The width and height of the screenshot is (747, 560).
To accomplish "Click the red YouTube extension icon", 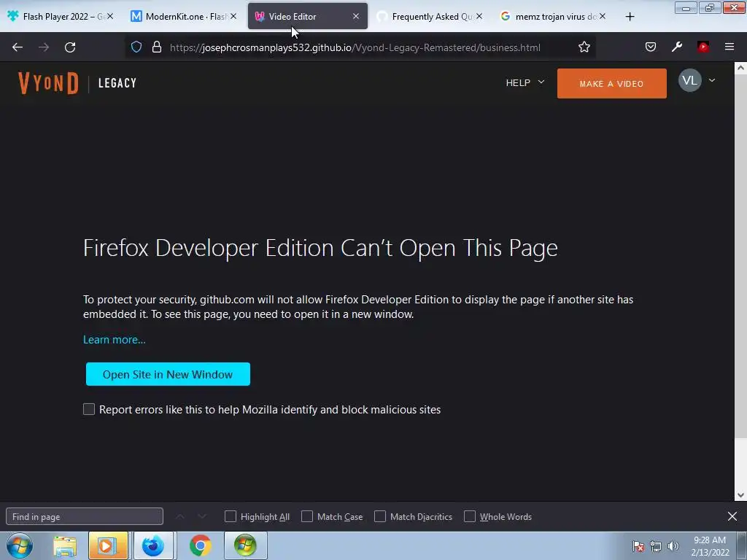I will tap(703, 47).
